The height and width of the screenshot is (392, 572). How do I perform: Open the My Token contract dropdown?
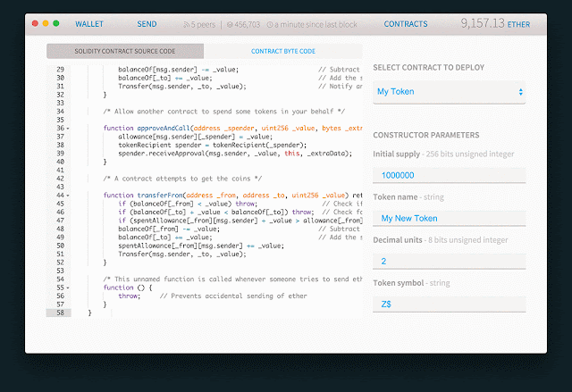[449, 92]
